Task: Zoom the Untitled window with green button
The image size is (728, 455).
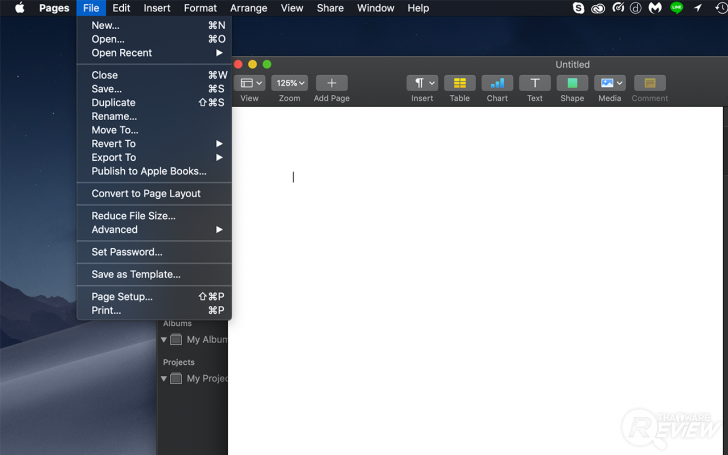Action: point(267,64)
